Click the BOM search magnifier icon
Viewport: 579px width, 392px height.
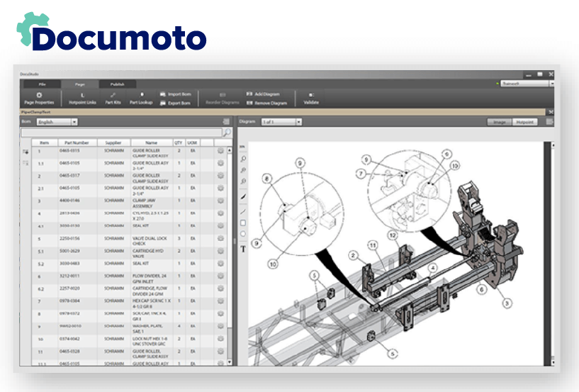(227, 133)
